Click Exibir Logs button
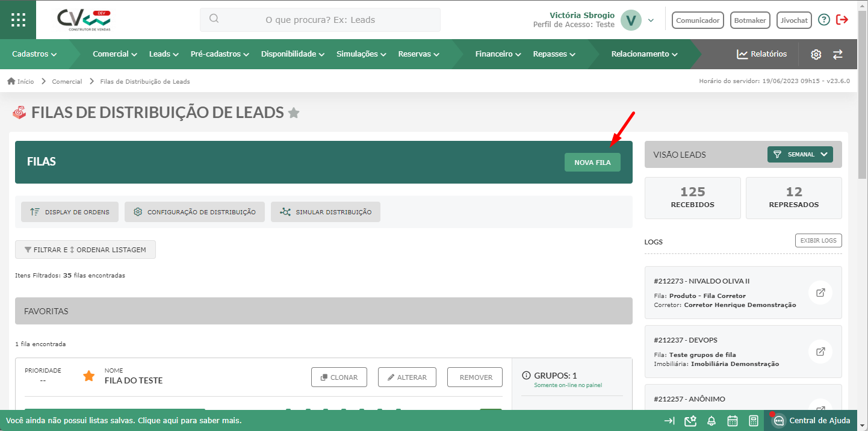The height and width of the screenshot is (431, 868). tap(819, 240)
